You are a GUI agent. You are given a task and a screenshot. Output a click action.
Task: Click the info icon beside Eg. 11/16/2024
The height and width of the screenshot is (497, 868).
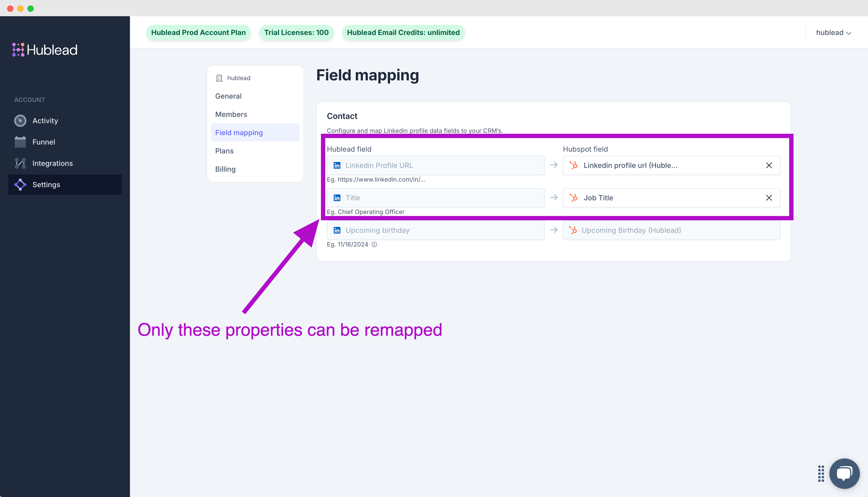click(x=374, y=244)
